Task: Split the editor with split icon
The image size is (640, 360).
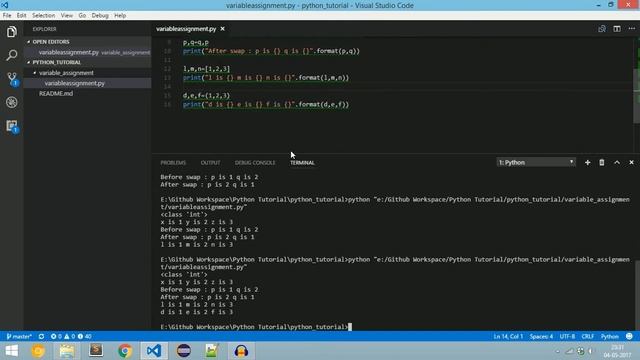Action: click(617, 29)
